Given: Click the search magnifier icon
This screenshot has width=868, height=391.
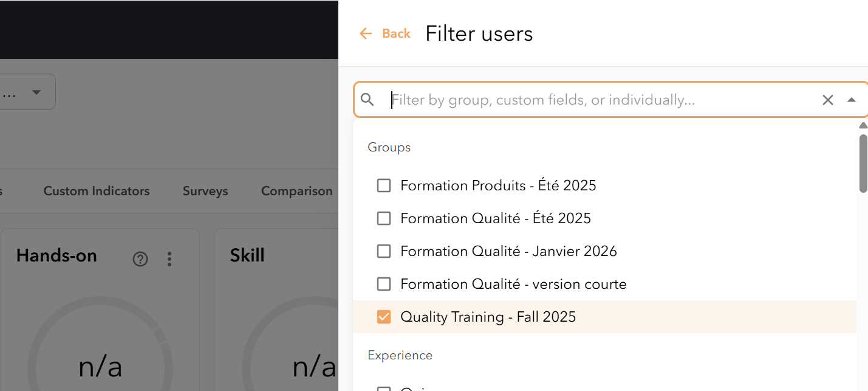Looking at the screenshot, I should pyautogui.click(x=367, y=100).
